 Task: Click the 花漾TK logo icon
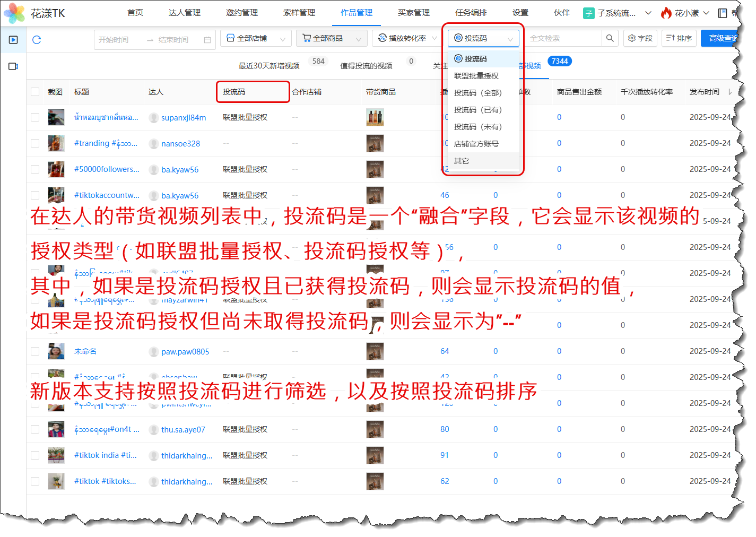(x=14, y=13)
